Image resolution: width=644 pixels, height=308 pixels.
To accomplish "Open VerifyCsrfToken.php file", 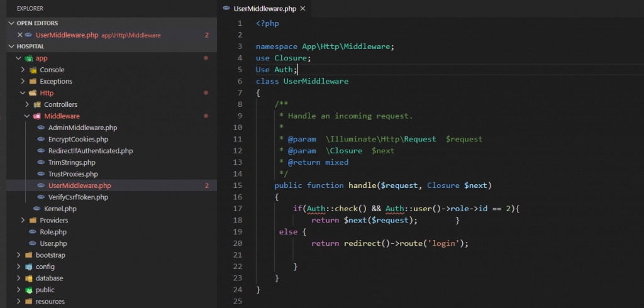I will (78, 197).
